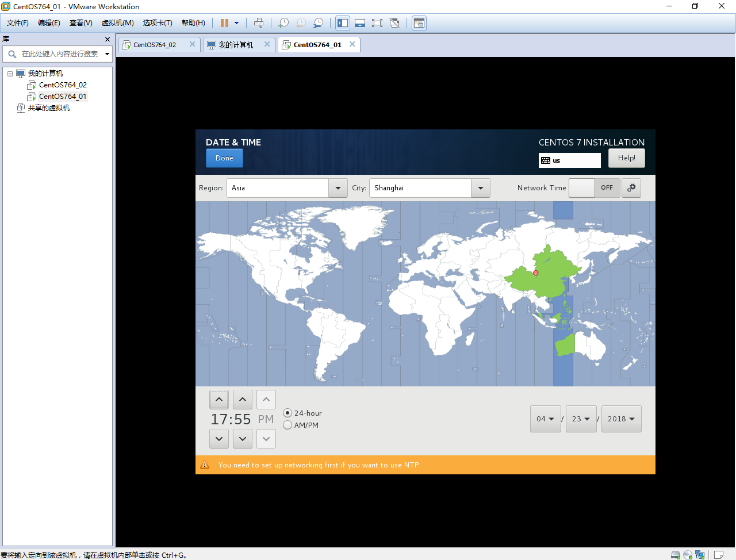736x560 pixels.
Task: Open the year dropdown showing 2018
Action: tap(621, 419)
